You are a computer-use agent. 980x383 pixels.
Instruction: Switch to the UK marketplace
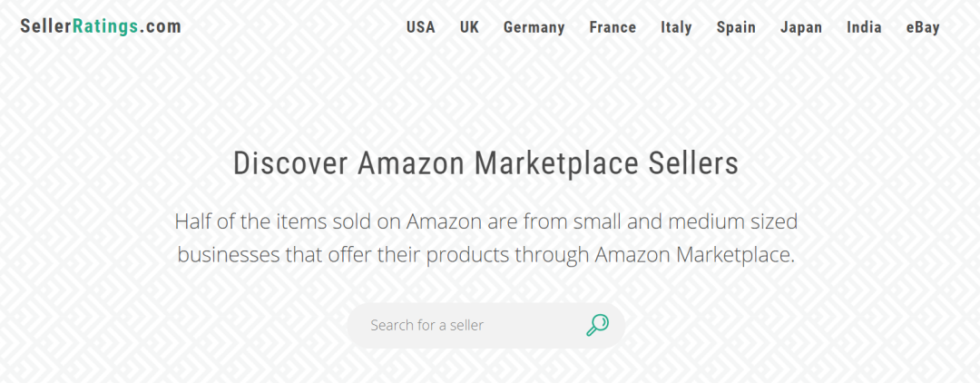[469, 27]
